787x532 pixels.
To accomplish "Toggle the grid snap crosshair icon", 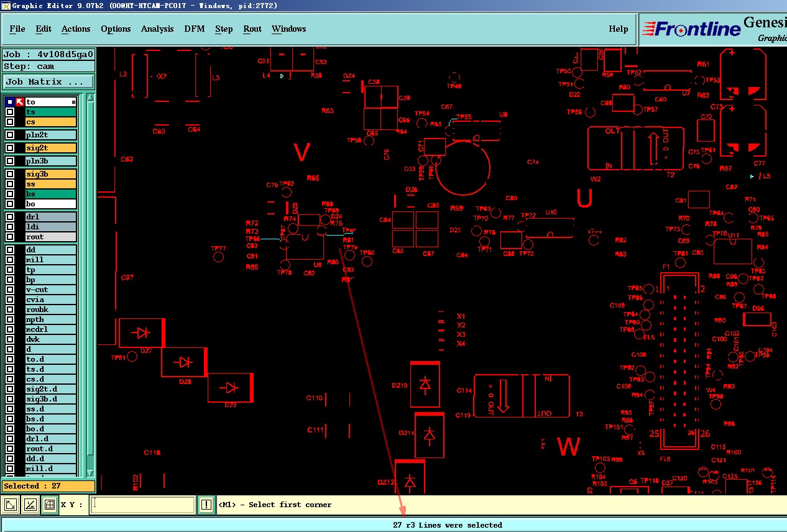I will click(x=50, y=505).
